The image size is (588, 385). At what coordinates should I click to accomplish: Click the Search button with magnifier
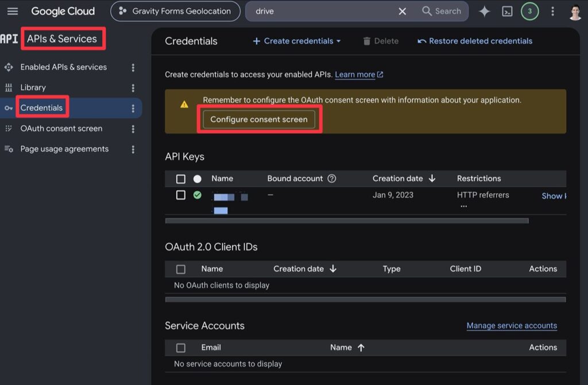[442, 11]
